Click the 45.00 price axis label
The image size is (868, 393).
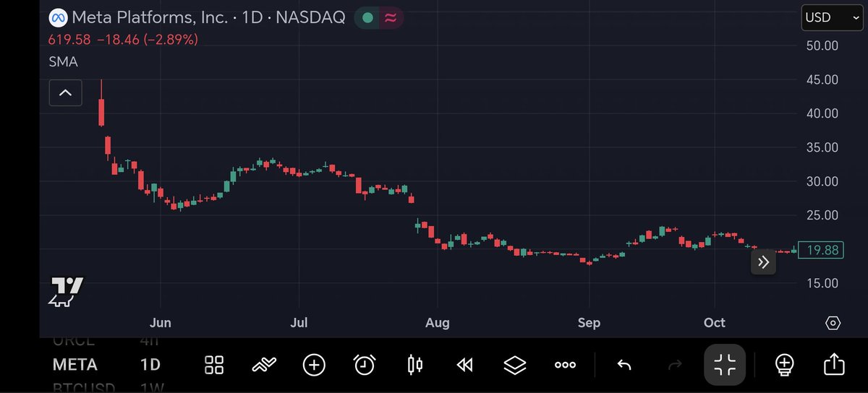click(822, 79)
